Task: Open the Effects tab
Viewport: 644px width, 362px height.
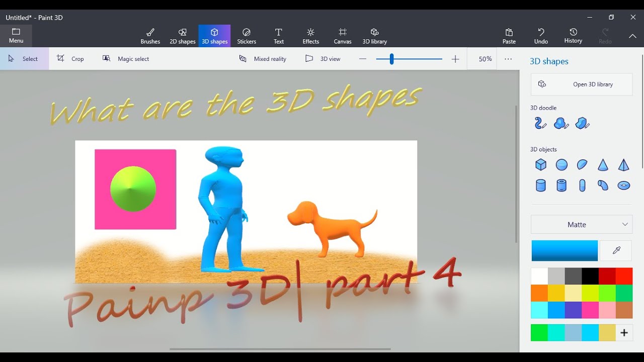Action: coord(311,36)
